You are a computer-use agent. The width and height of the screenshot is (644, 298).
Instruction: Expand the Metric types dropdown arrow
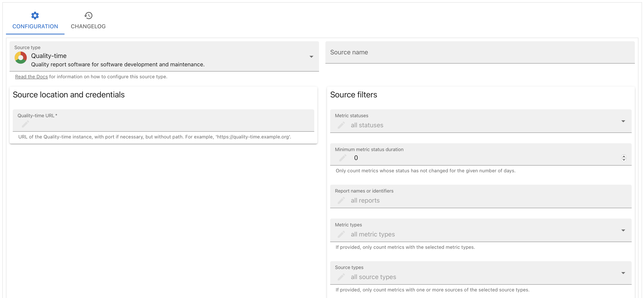pyautogui.click(x=623, y=230)
